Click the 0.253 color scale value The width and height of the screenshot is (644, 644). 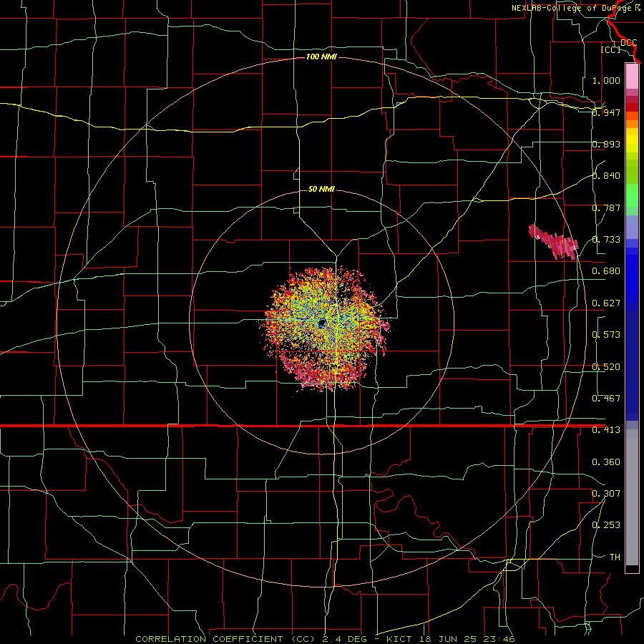pyautogui.click(x=606, y=525)
